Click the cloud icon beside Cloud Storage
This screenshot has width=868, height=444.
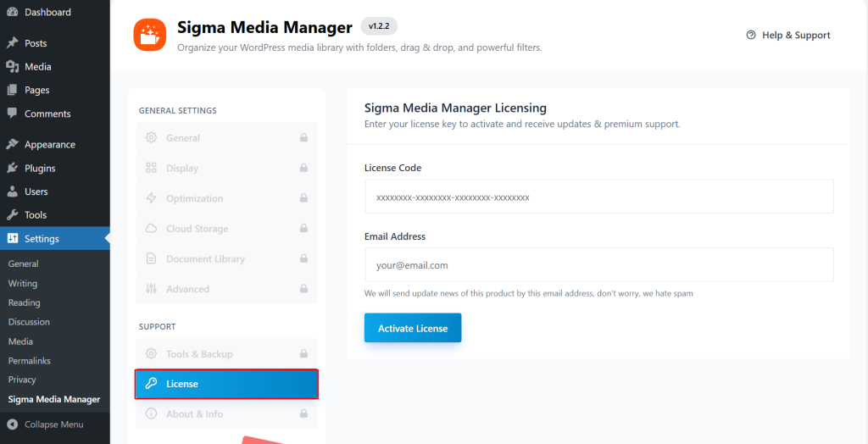point(151,229)
